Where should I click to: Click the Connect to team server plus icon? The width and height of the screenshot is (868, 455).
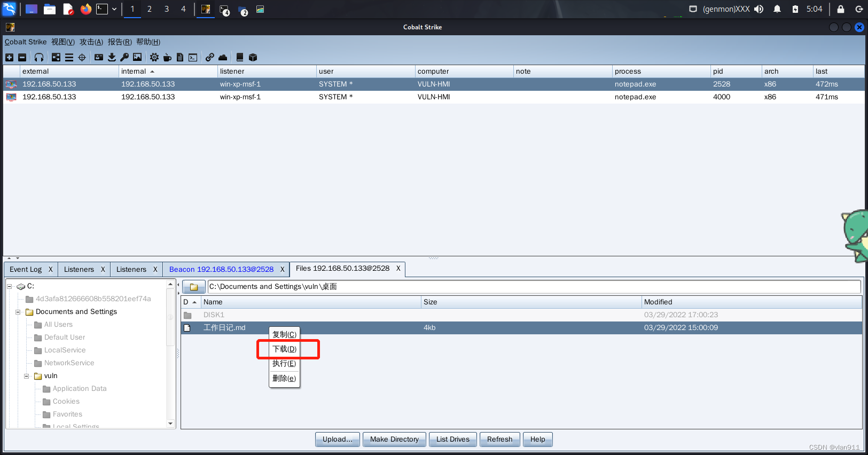(9, 57)
